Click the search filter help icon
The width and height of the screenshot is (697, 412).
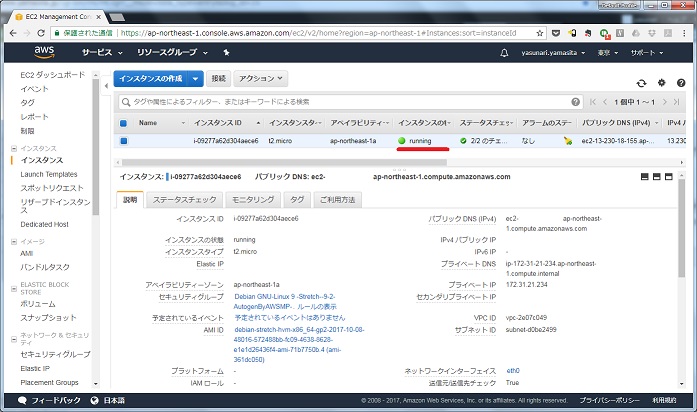(x=575, y=102)
